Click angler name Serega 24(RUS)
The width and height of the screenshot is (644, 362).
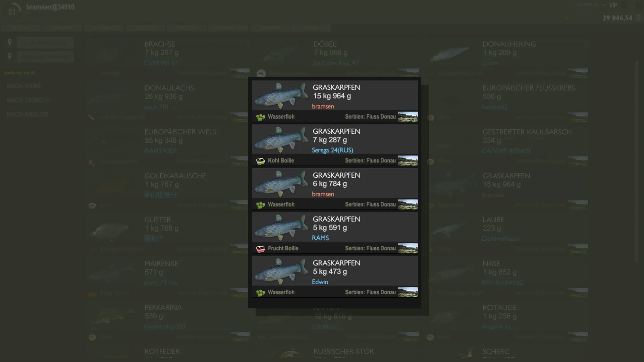[x=332, y=150]
